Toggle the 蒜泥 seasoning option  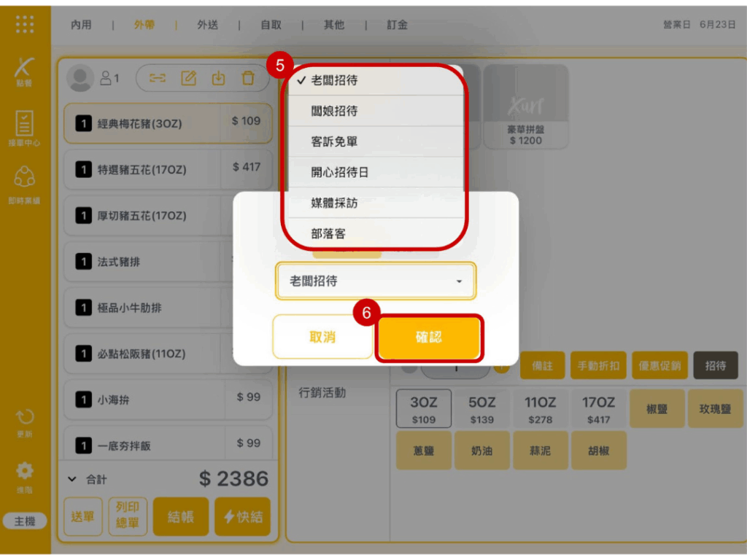540,451
